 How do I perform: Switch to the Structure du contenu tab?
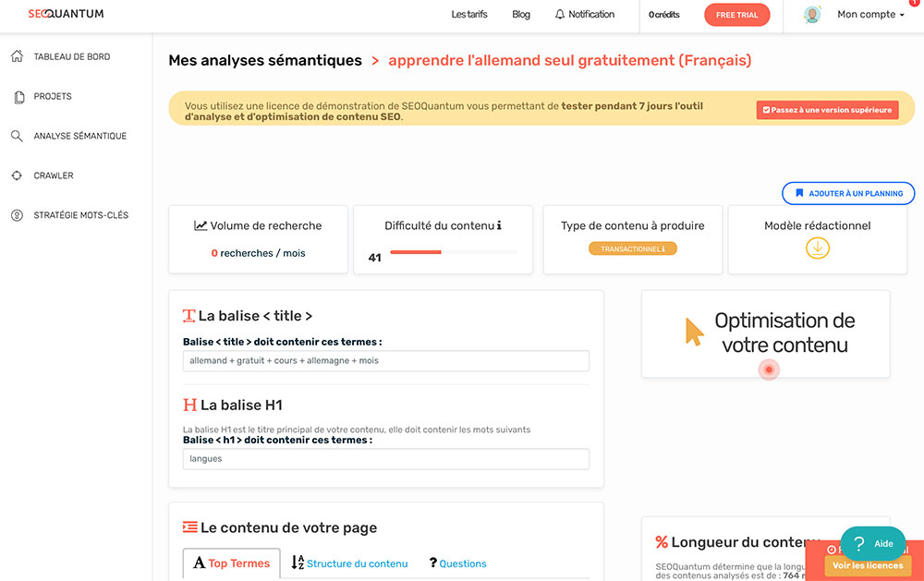pos(349,563)
